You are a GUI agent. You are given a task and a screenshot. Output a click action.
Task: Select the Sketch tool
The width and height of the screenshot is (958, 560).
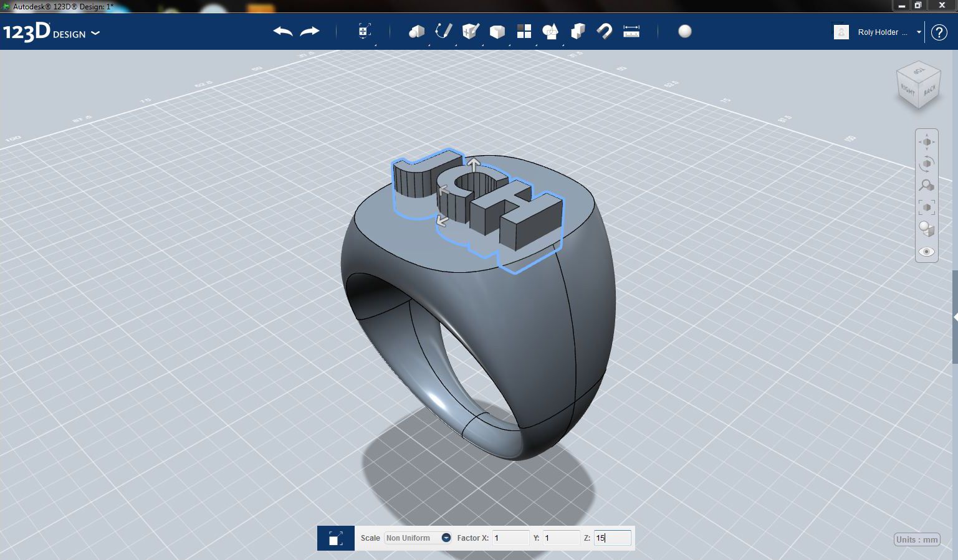pyautogui.click(x=443, y=31)
